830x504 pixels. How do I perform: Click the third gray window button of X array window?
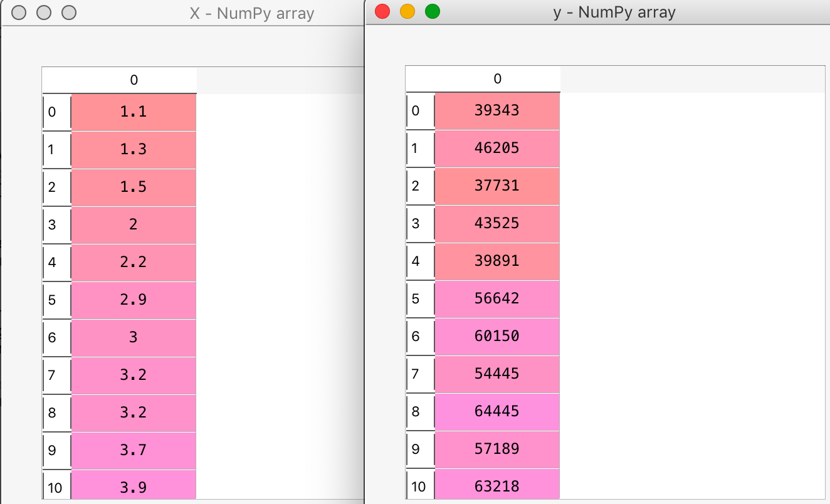coord(69,13)
